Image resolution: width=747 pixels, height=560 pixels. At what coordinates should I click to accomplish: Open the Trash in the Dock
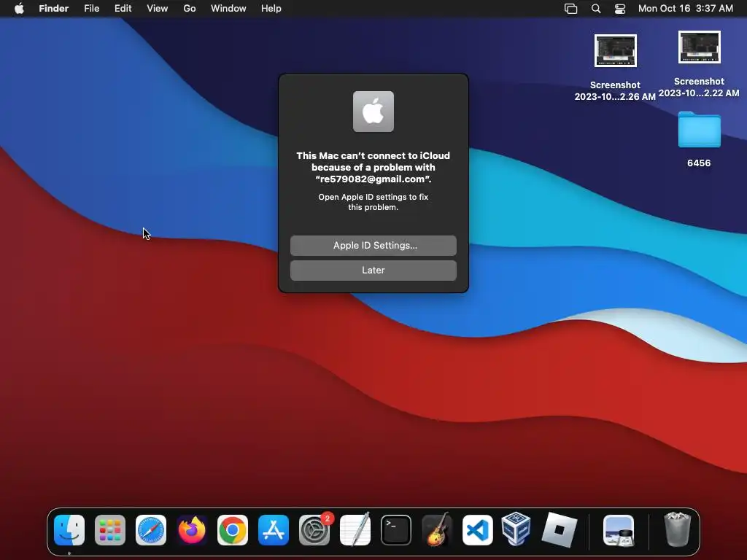677,529
